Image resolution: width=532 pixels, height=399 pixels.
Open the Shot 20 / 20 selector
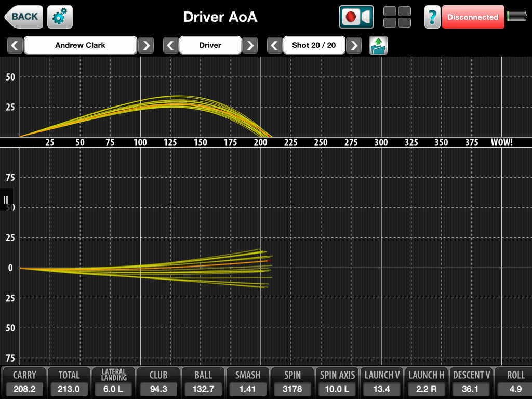click(x=314, y=45)
